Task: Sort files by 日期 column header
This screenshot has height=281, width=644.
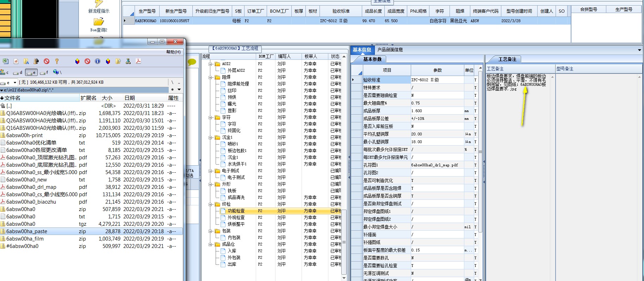Action: [145, 98]
